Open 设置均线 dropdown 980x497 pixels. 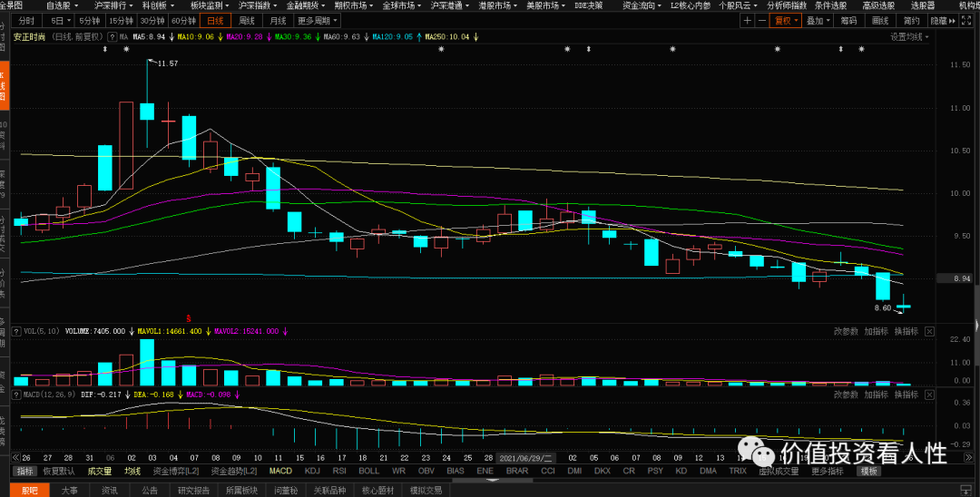(909, 37)
